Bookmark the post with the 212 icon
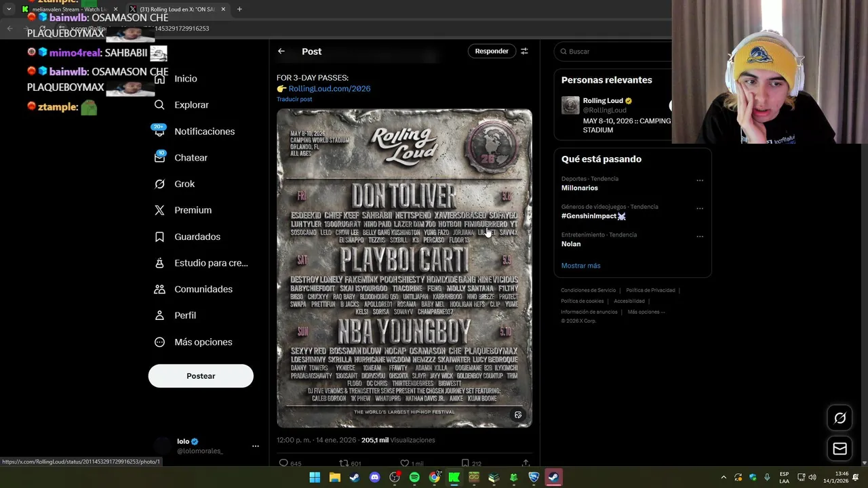The width and height of the screenshot is (868, 488). tap(465, 464)
